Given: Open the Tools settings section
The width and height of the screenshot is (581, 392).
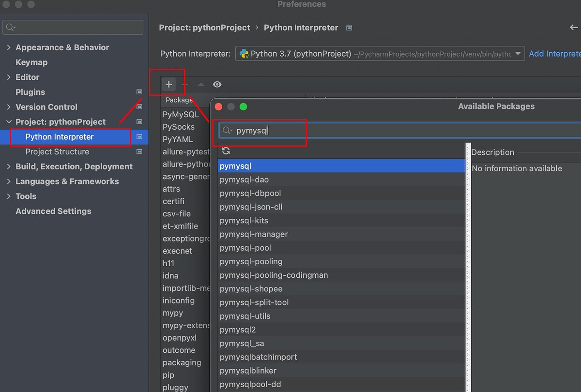Looking at the screenshot, I should point(25,196).
